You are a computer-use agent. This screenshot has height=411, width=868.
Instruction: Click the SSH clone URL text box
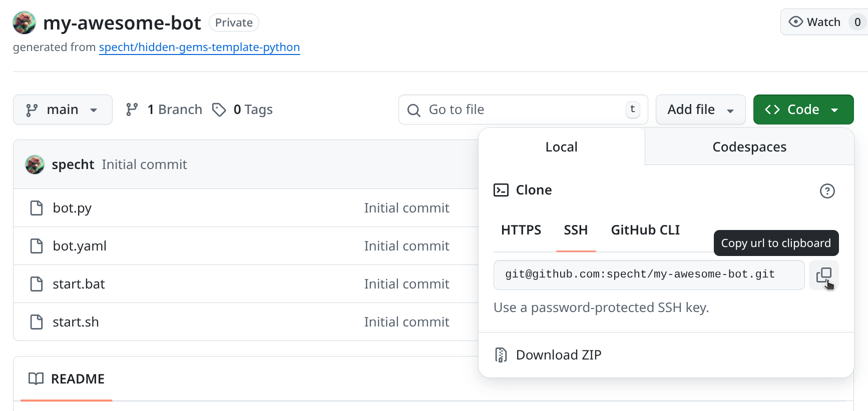(648, 275)
